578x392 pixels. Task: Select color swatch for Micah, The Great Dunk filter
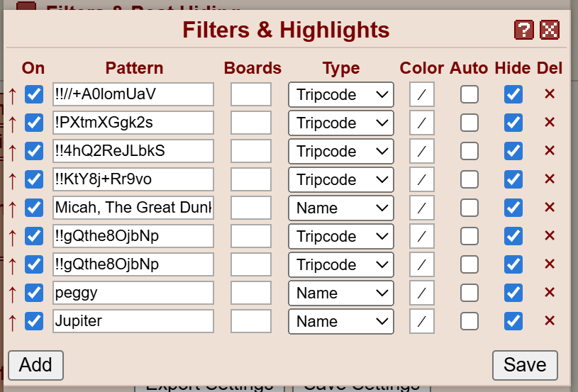tap(422, 208)
